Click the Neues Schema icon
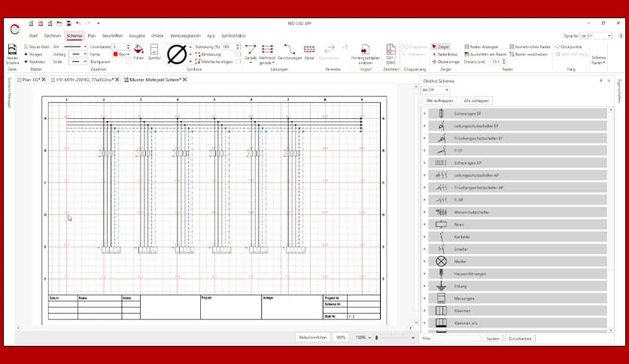629x364 pixels. click(13, 50)
